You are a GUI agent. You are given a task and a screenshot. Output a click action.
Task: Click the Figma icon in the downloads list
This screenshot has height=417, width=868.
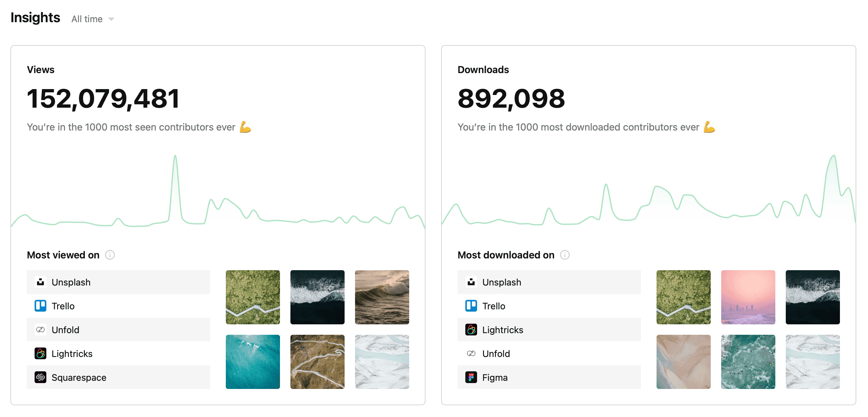[471, 377]
